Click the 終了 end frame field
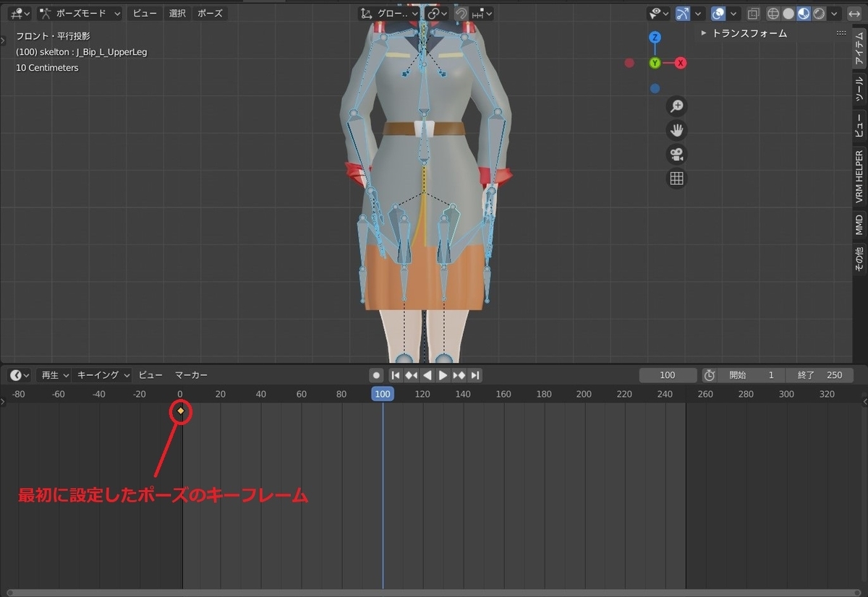 pos(820,375)
